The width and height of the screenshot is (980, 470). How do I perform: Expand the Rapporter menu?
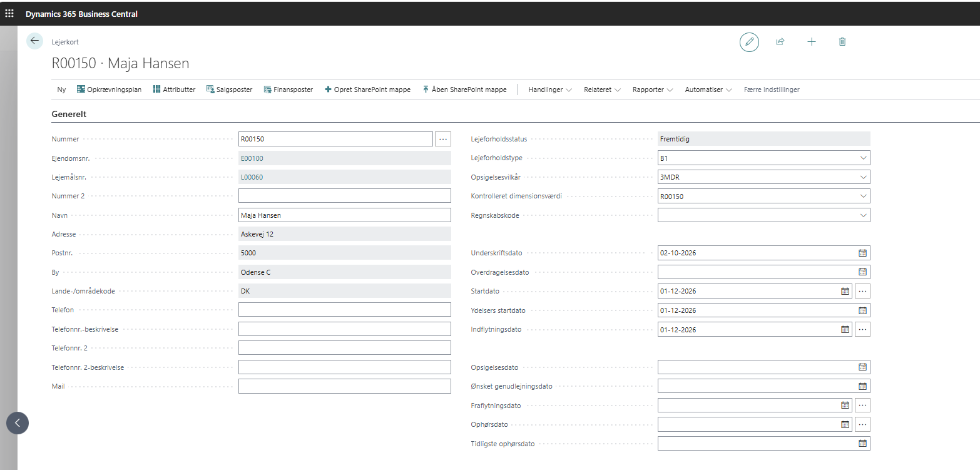[653, 89]
